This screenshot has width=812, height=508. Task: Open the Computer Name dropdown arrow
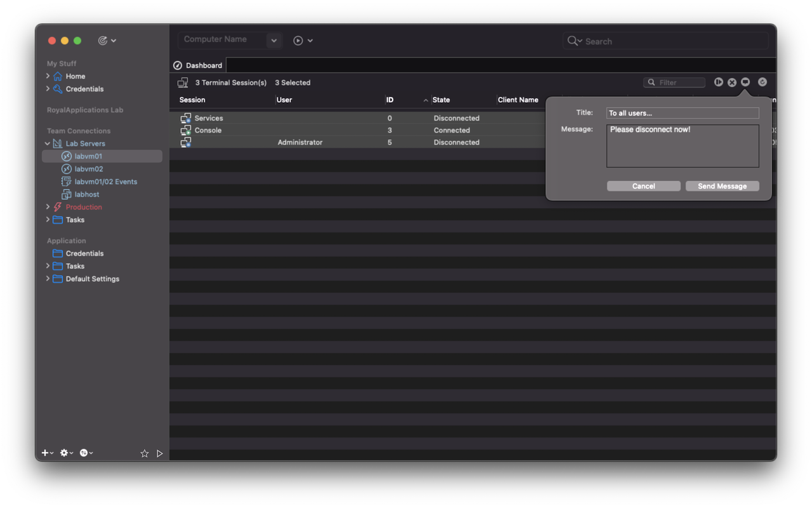pos(273,40)
